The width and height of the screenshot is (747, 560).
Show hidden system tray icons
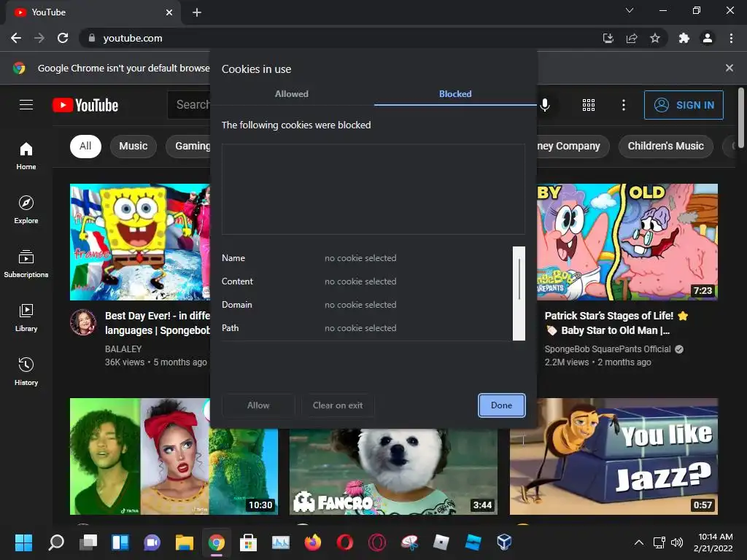coord(639,542)
